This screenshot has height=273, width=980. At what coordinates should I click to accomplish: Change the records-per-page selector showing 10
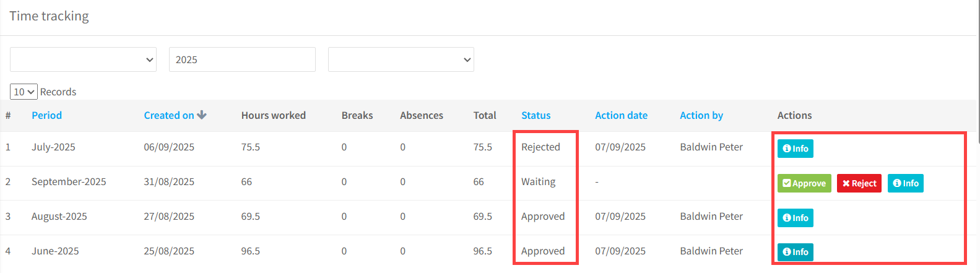point(24,92)
